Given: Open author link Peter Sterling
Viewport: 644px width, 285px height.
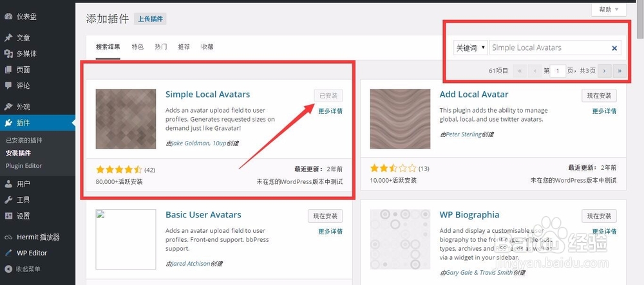Looking at the screenshot, I should 463,134.
